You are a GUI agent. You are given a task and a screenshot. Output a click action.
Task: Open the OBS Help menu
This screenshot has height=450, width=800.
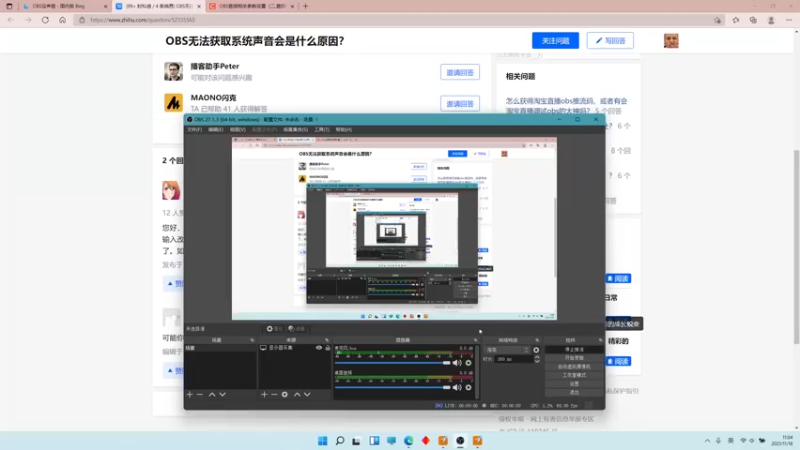(x=343, y=130)
